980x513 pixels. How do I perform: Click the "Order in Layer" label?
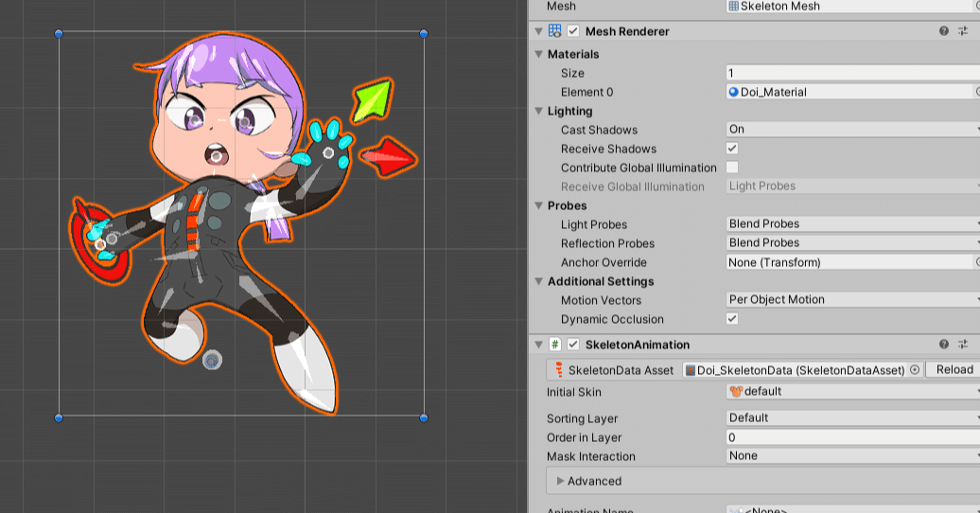tap(584, 438)
